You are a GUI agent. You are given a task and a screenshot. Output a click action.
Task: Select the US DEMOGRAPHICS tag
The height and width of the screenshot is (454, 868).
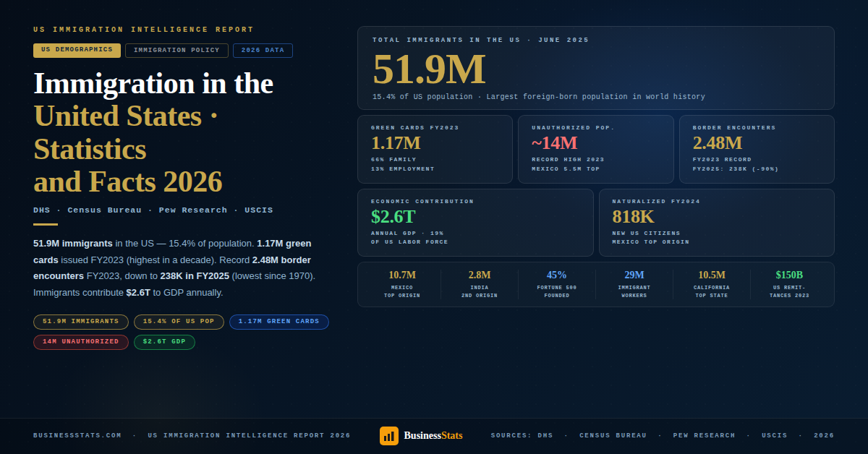(x=77, y=51)
